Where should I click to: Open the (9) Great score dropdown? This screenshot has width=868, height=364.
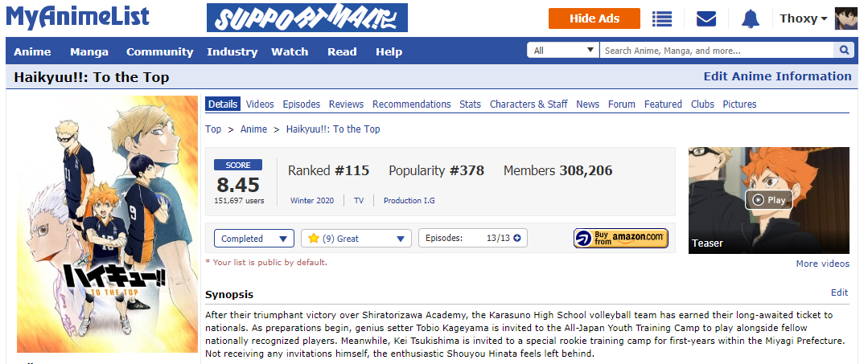(x=356, y=239)
